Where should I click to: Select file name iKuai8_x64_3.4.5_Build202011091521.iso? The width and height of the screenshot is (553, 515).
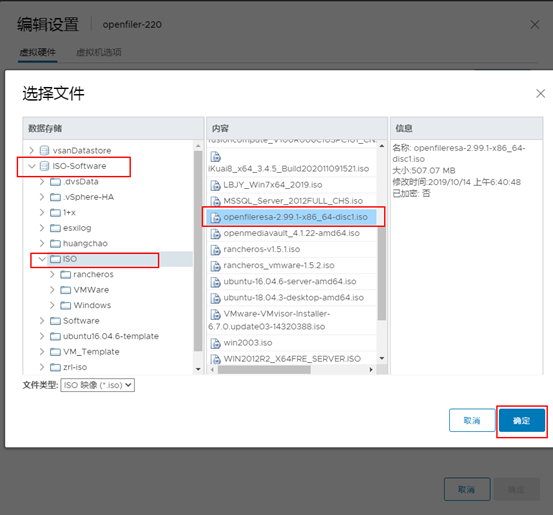pos(288,169)
